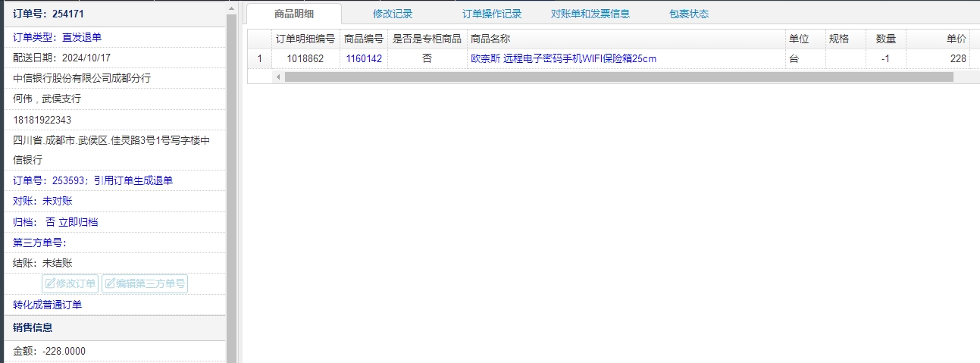Click the table's horizontal scrollbar thumb
This screenshot has width=980, height=363.
(x=618, y=77)
